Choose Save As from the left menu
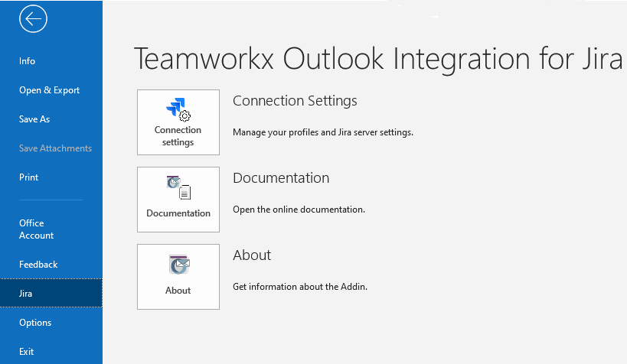627x364 pixels. click(x=34, y=119)
